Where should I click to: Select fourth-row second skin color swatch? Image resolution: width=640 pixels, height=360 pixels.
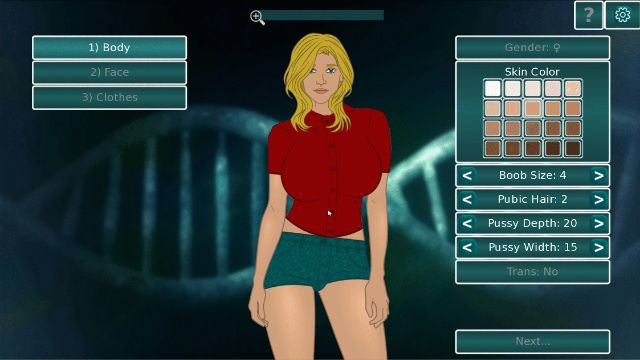pos(513,149)
